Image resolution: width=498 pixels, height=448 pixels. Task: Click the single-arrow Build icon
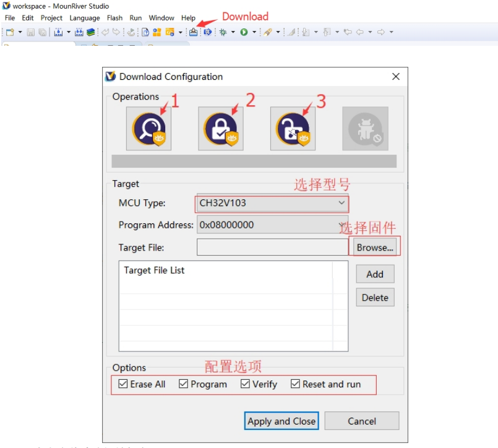click(x=58, y=32)
